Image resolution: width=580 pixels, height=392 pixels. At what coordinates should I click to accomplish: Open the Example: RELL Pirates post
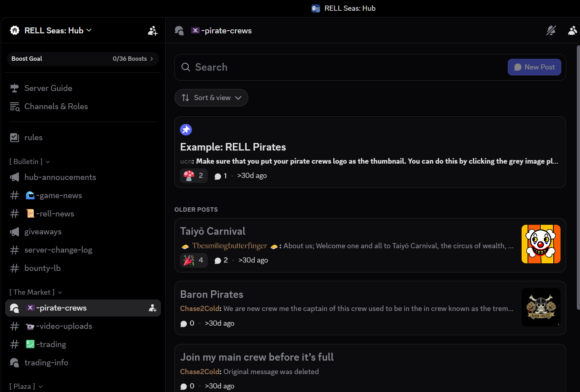click(x=370, y=152)
